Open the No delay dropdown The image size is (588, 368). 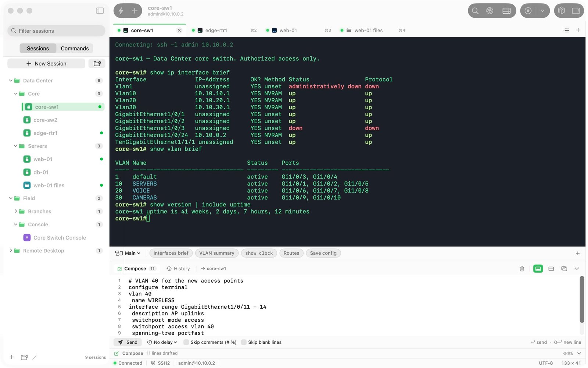click(x=162, y=342)
